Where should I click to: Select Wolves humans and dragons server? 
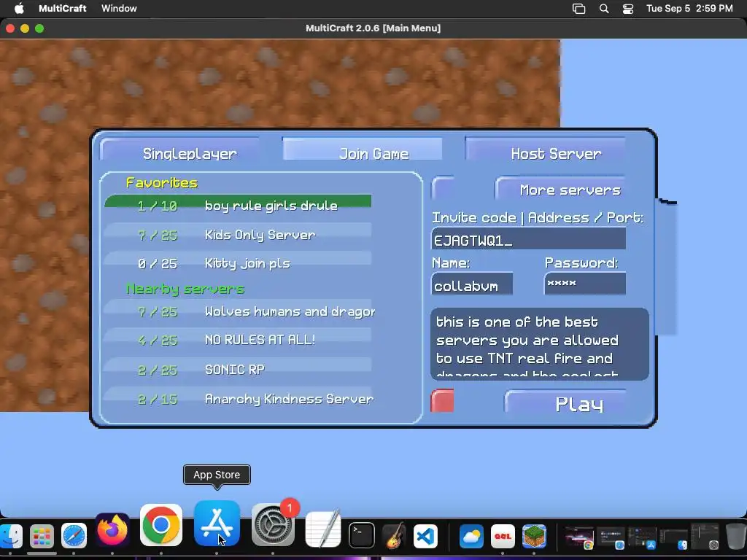click(x=239, y=308)
